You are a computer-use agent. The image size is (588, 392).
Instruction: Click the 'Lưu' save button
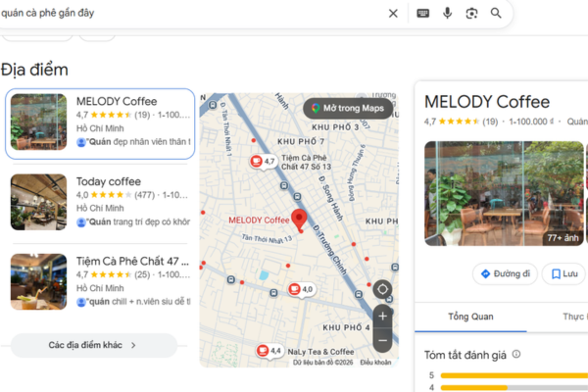tap(564, 273)
